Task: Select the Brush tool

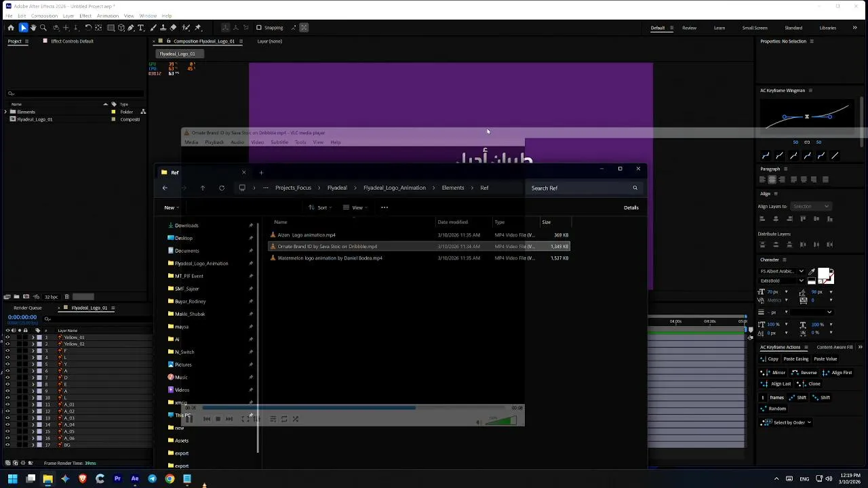Action: coord(153,28)
